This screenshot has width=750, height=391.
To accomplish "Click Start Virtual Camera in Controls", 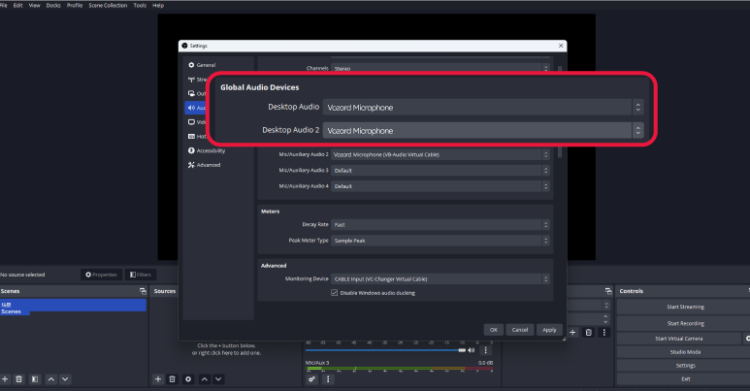I will click(x=679, y=338).
